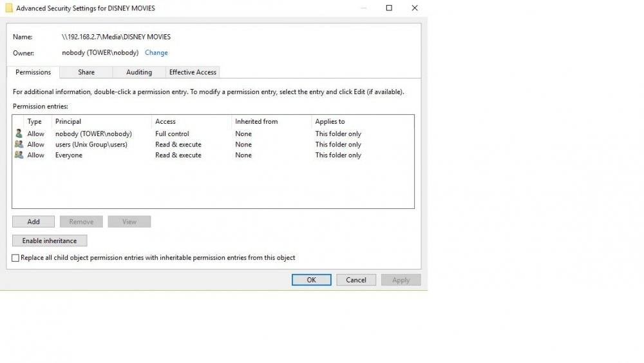The image size is (644, 363).
Task: Click the folder icon in the title bar
Action: click(8, 8)
